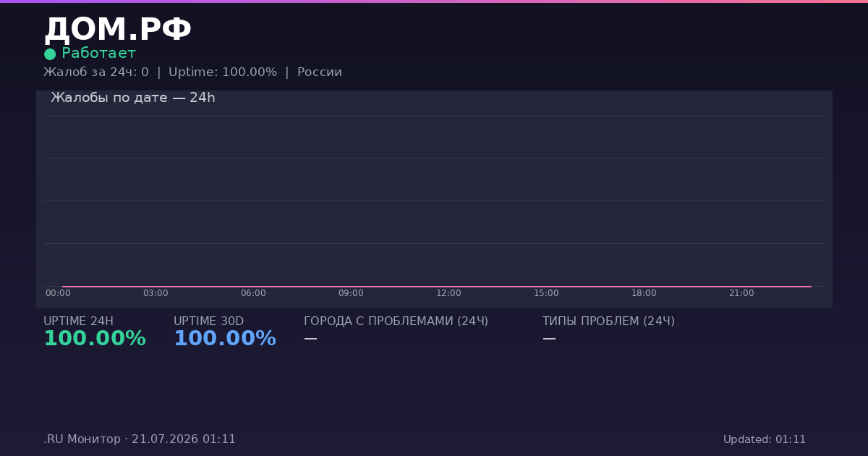Click the России region label

click(x=320, y=72)
